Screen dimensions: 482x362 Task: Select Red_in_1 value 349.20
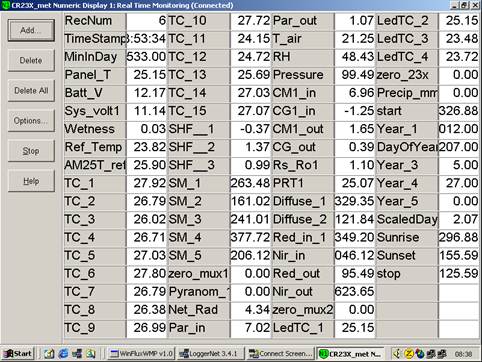(x=355, y=237)
